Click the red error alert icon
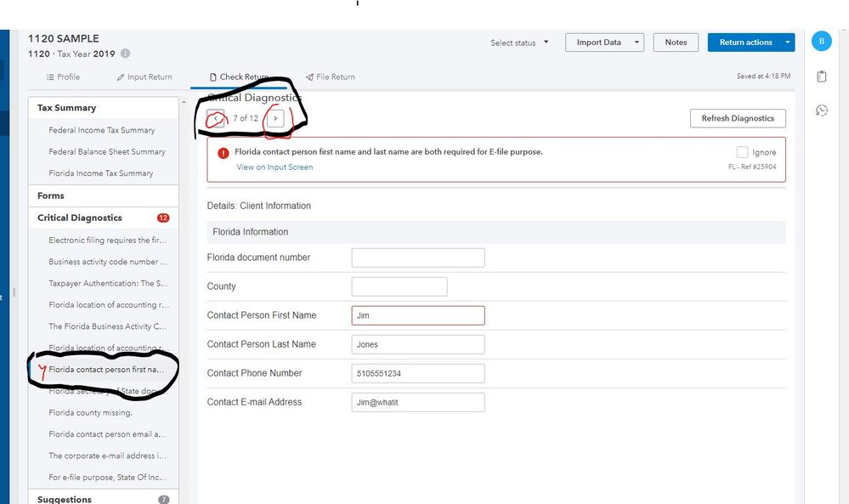The width and height of the screenshot is (849, 504). point(224,153)
